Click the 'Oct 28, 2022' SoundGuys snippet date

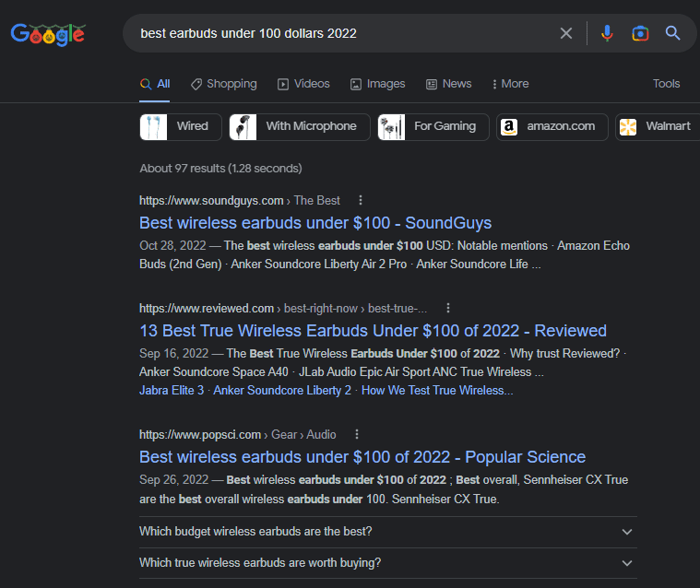pos(172,246)
